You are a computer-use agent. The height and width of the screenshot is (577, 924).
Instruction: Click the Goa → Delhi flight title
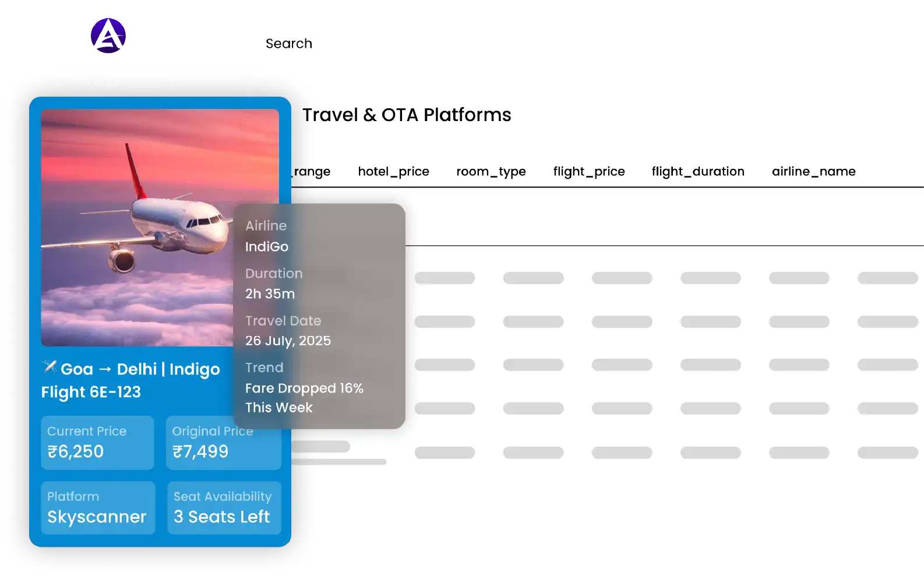click(x=132, y=380)
